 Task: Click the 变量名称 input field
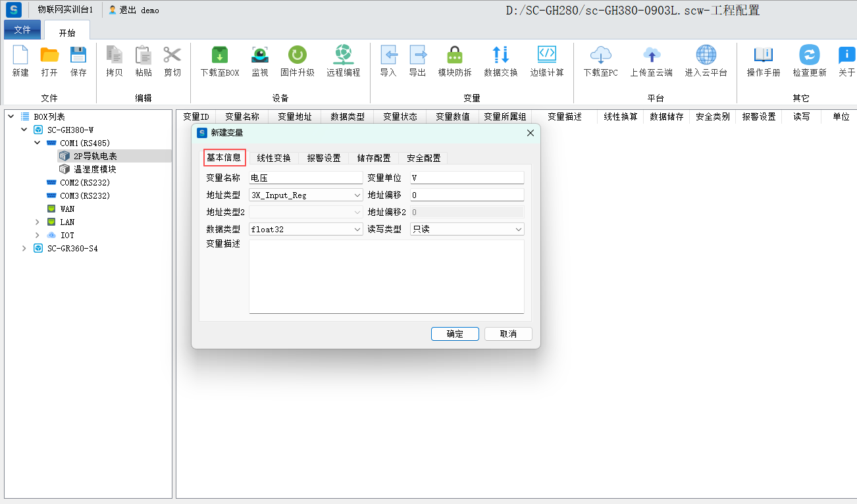point(305,178)
